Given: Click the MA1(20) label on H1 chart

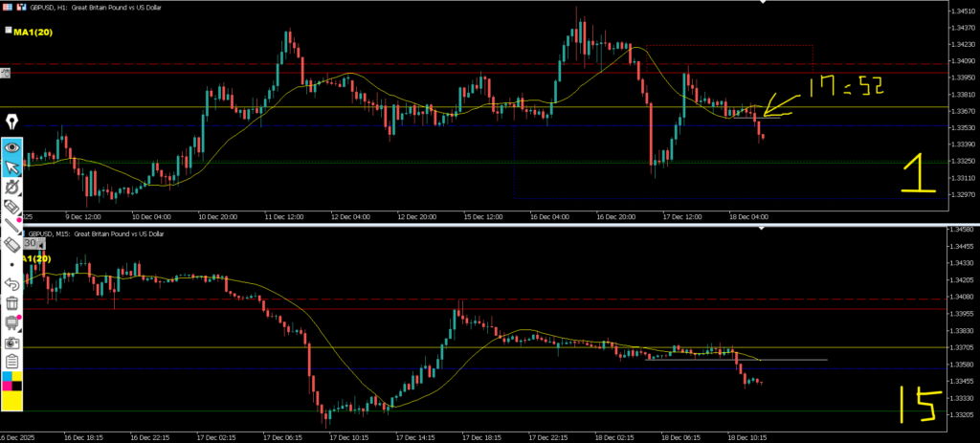Looking at the screenshot, I should [x=34, y=31].
